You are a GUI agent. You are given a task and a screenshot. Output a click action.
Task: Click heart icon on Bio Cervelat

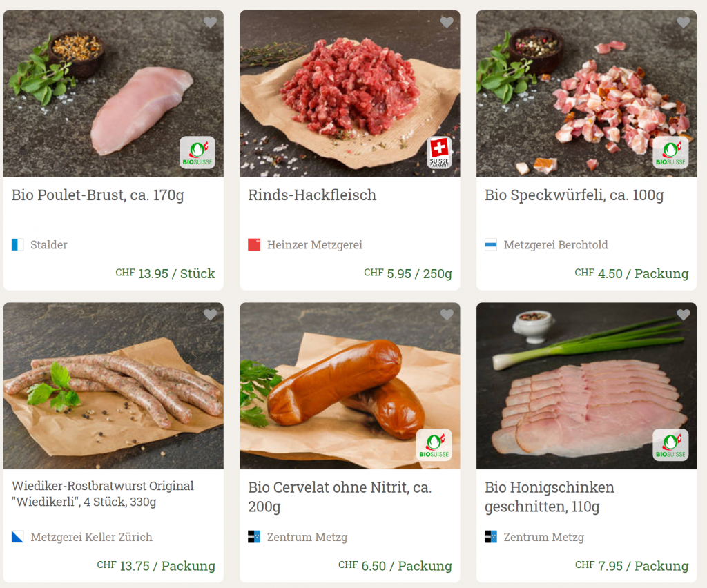[447, 315]
